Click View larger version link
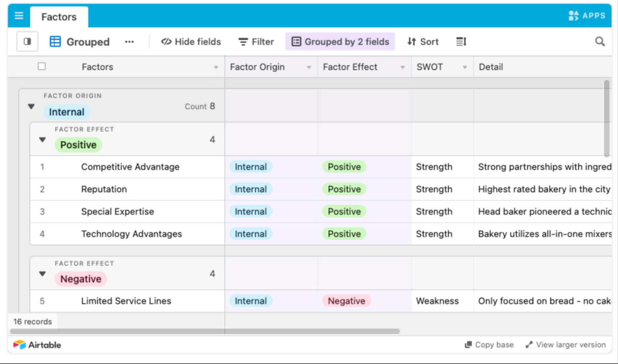The width and height of the screenshot is (618, 364). [565, 345]
